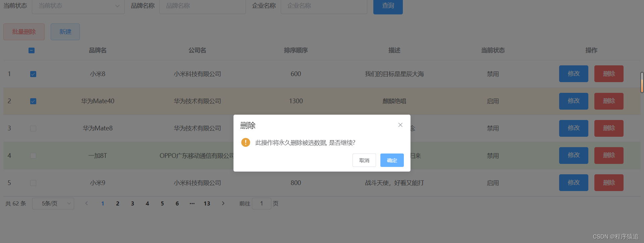
Task: Go to the next page arrow
Action: pyautogui.click(x=223, y=203)
